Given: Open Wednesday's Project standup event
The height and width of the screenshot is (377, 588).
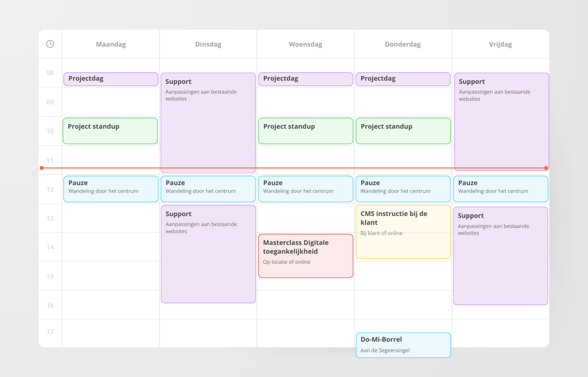Looking at the screenshot, I should [305, 131].
